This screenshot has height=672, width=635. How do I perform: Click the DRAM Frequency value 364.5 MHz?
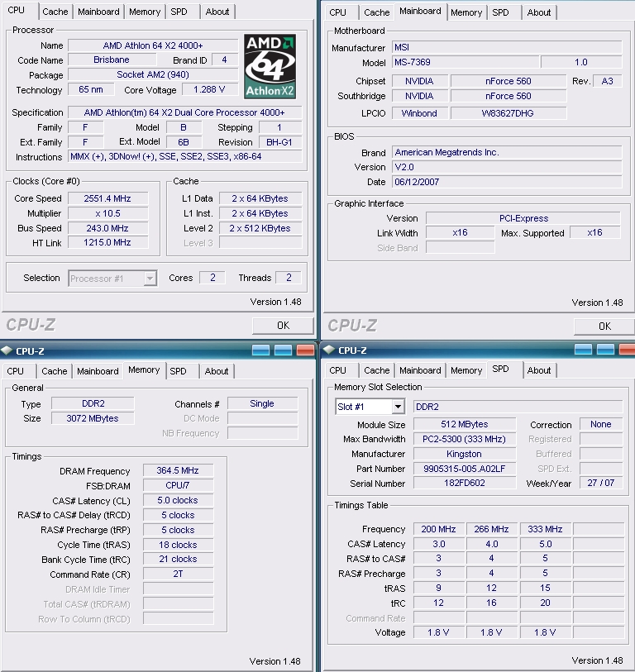point(178,470)
